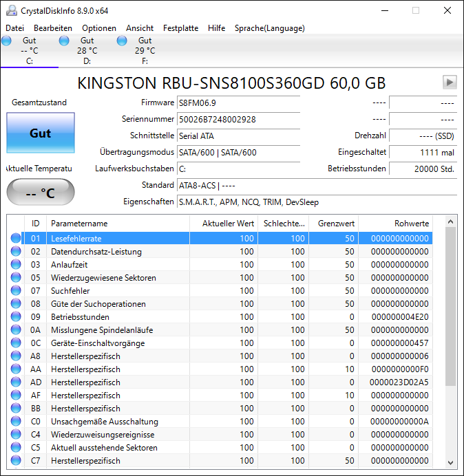The height and width of the screenshot is (476, 464).
Task: Click the Gesamtzustand label
Action: point(39,102)
